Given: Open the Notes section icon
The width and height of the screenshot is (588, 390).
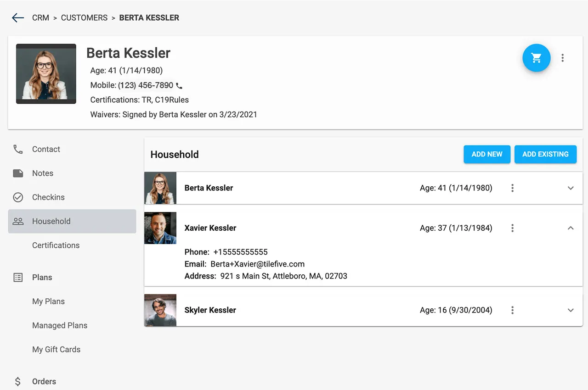Looking at the screenshot, I should [x=17, y=173].
